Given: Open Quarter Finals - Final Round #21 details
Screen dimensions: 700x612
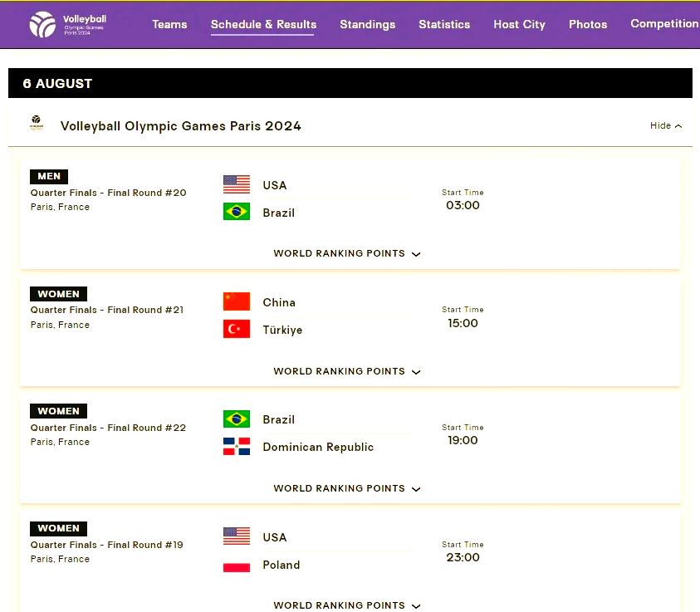Looking at the screenshot, I should tap(107, 310).
